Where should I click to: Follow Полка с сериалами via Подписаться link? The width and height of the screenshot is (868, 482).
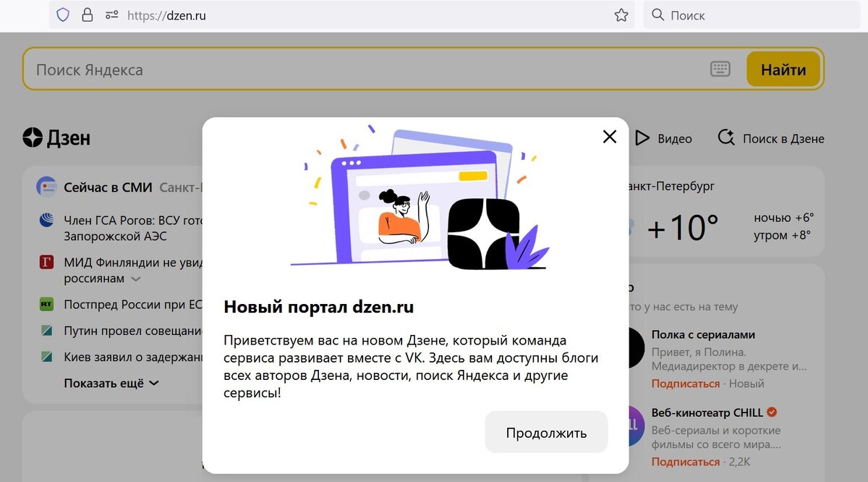(x=685, y=383)
